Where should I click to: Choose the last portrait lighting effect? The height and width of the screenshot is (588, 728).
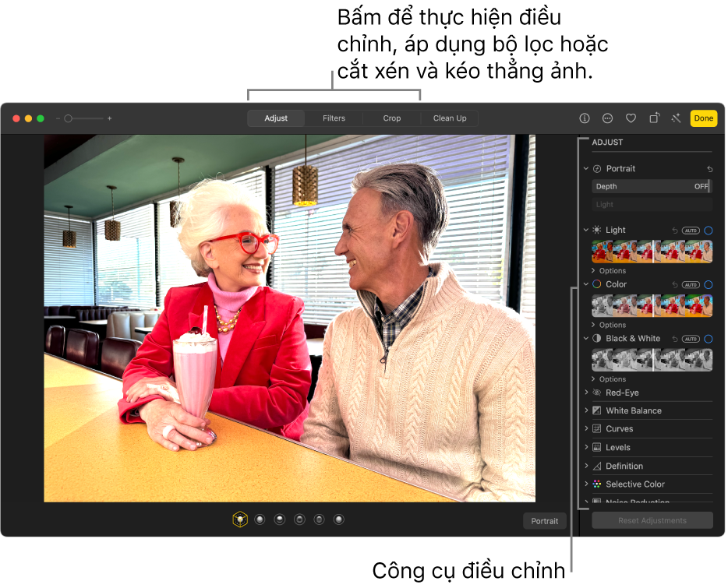339,519
